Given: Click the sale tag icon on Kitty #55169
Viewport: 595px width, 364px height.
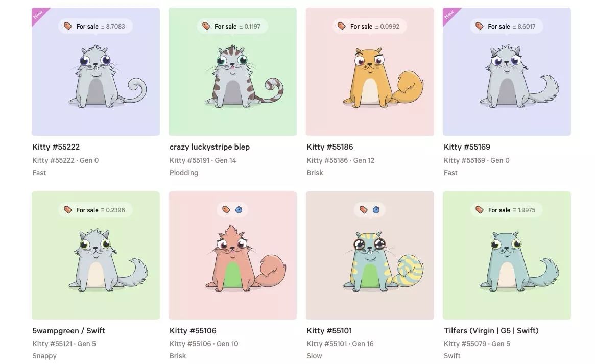Looking at the screenshot, I should point(479,26).
